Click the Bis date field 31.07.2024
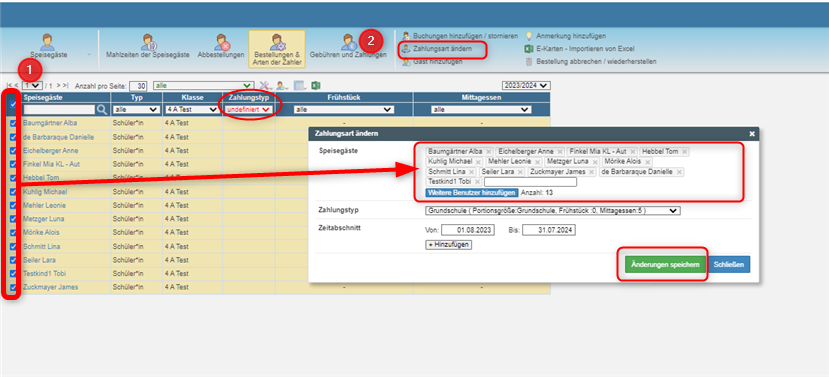Image resolution: width=829 pixels, height=377 pixels. [x=549, y=230]
